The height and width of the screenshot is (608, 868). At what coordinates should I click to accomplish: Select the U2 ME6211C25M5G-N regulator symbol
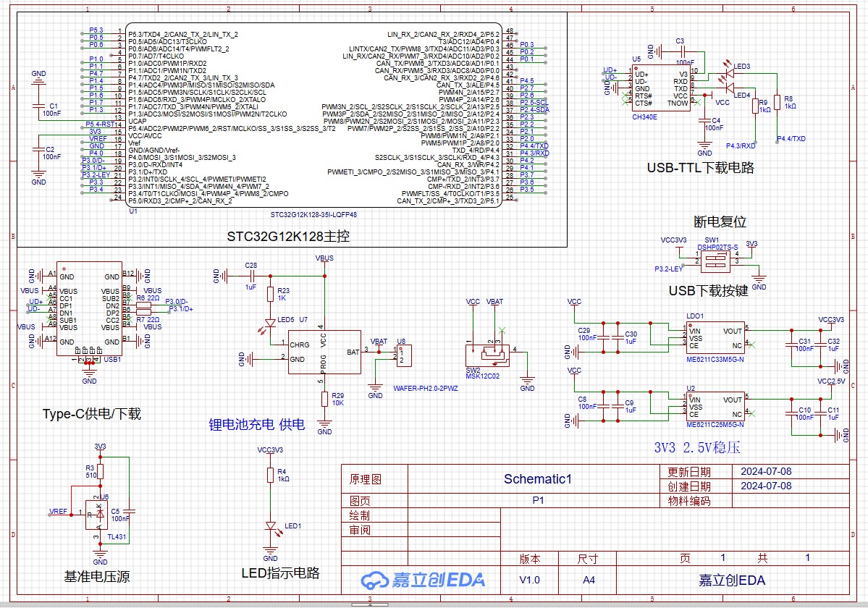pos(715,408)
